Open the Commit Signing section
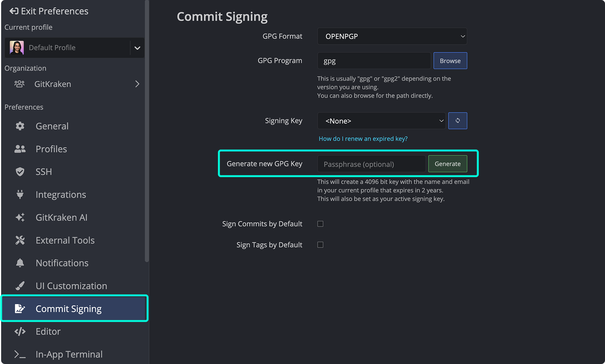The height and width of the screenshot is (364, 605). pos(68,309)
